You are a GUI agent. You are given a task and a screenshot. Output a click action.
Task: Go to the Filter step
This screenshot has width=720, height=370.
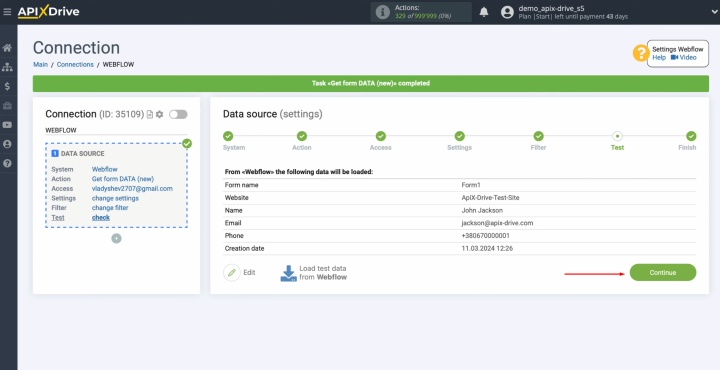tap(539, 136)
